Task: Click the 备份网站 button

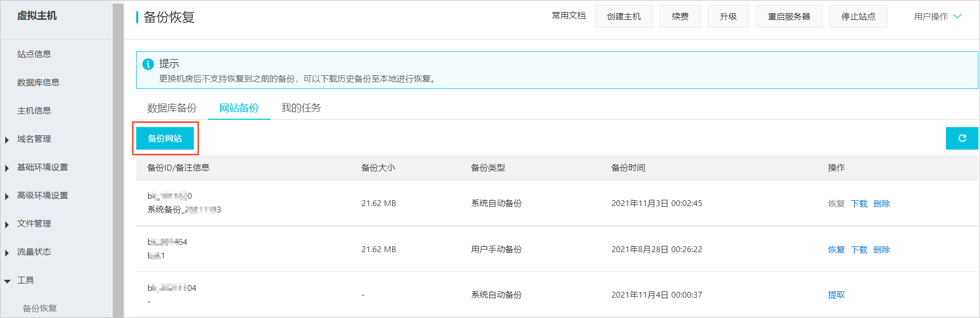Action: click(x=165, y=139)
